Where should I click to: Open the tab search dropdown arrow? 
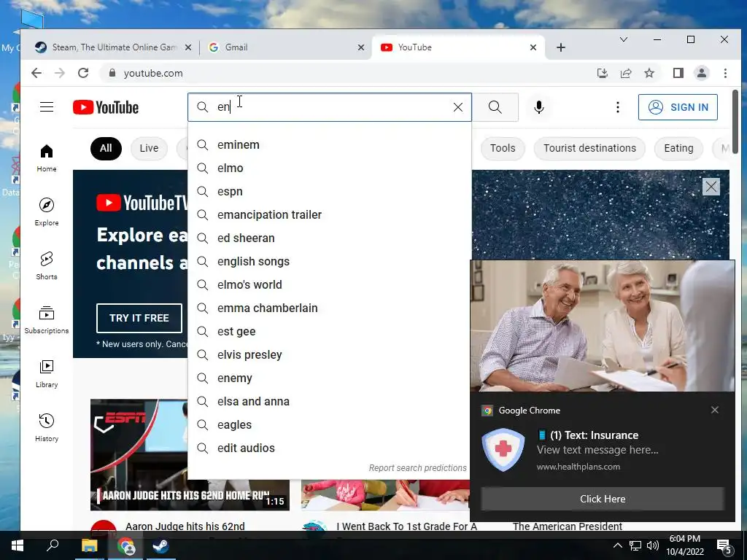tap(623, 39)
